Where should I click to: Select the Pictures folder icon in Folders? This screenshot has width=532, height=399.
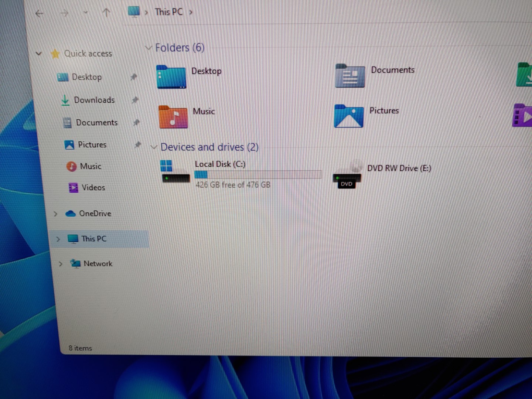349,116
